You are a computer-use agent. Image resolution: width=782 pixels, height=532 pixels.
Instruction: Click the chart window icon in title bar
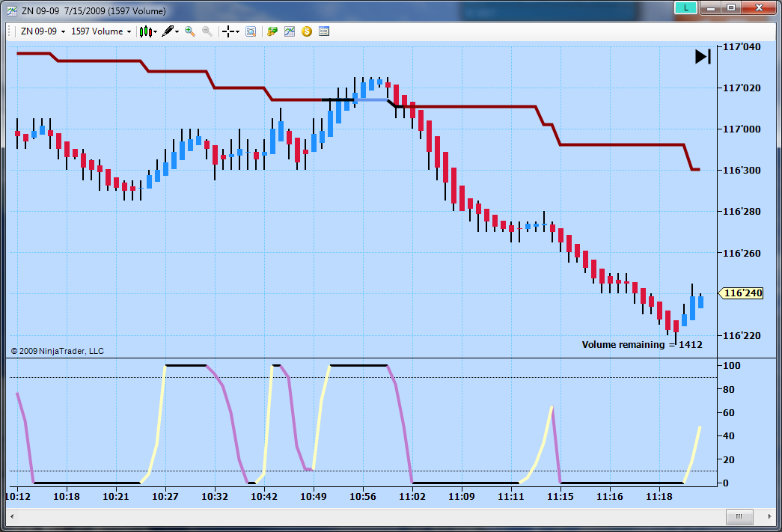pos(12,10)
